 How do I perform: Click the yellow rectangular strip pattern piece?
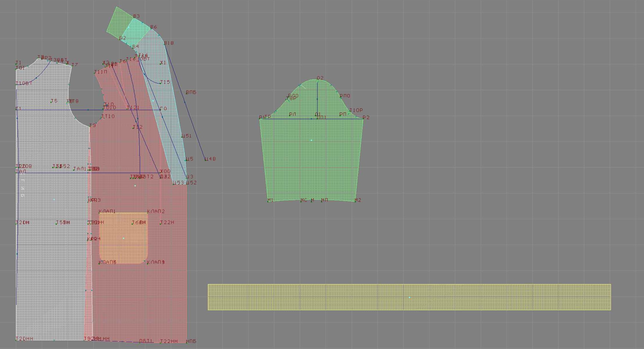[409, 297]
